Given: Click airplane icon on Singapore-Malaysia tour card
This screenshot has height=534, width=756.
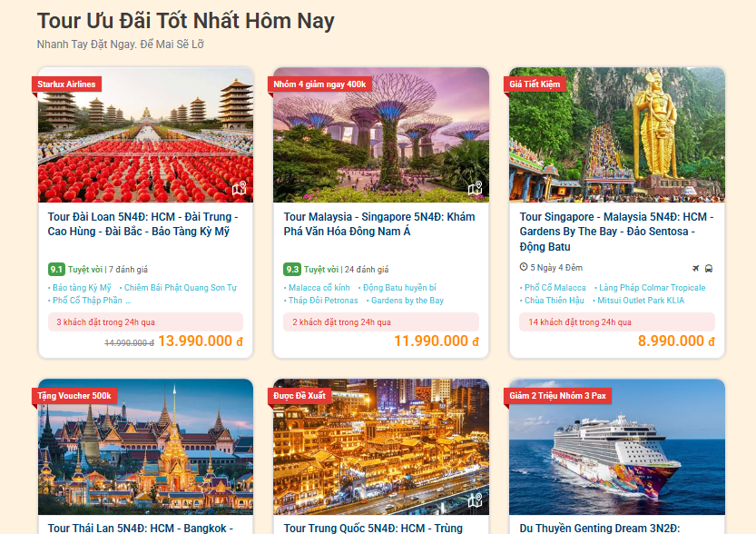Looking at the screenshot, I should 695,268.
